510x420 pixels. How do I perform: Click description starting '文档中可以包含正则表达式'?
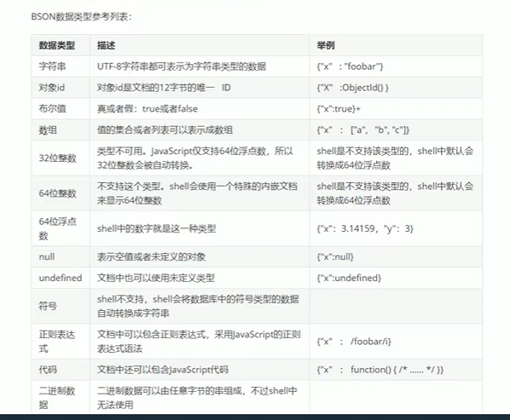pos(199,342)
